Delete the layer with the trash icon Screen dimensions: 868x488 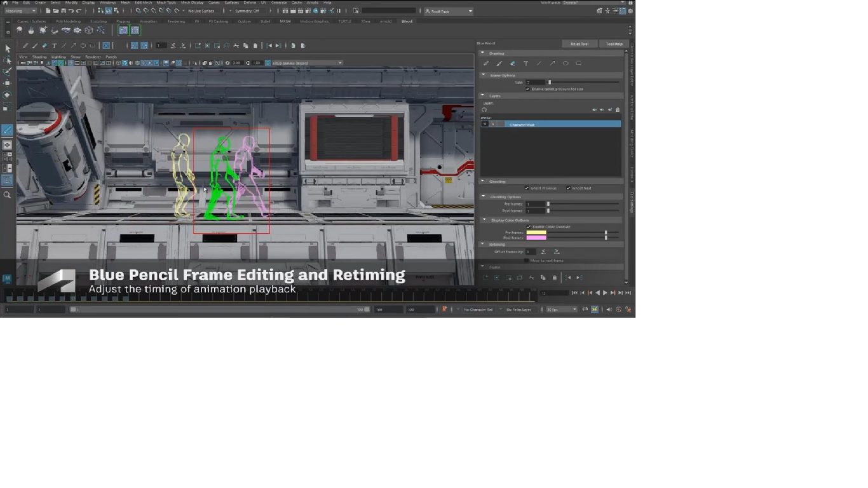click(618, 110)
